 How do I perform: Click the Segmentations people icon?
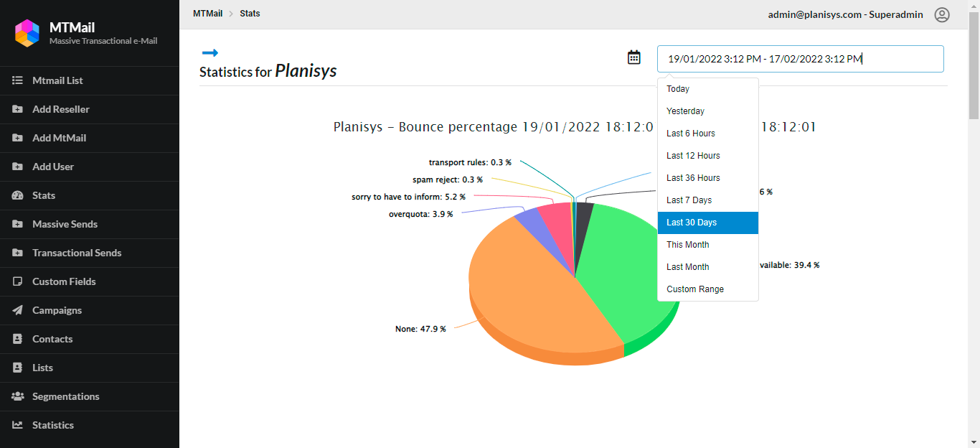[18, 396]
